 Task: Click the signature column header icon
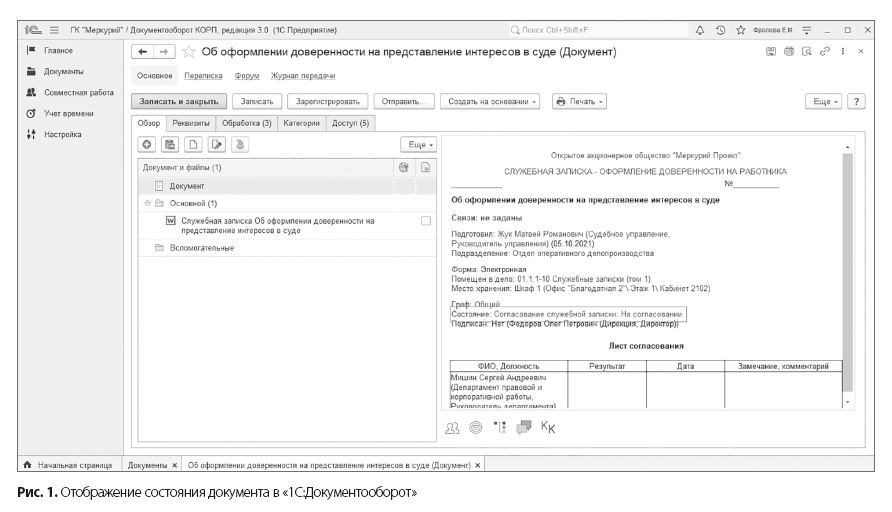coord(404,167)
